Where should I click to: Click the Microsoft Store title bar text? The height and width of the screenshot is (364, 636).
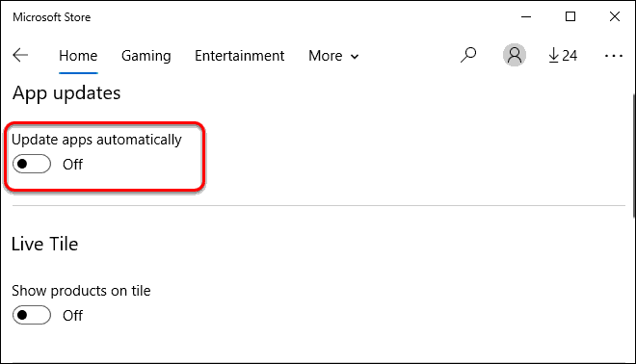click(51, 17)
